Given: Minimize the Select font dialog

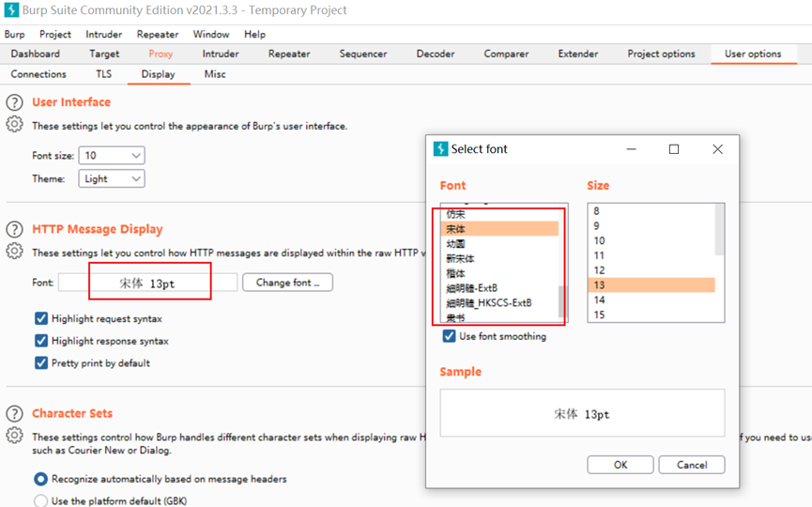Looking at the screenshot, I should click(631, 149).
